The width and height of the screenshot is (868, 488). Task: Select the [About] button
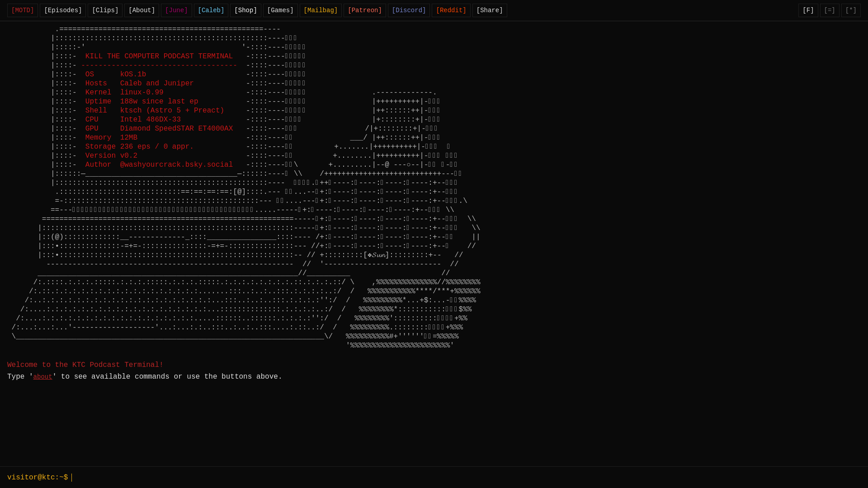142,10
